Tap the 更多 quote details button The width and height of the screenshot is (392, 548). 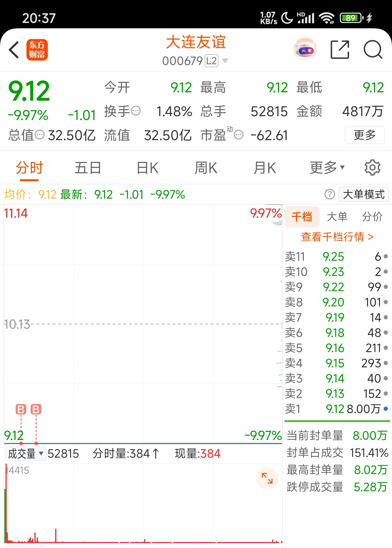click(x=365, y=135)
